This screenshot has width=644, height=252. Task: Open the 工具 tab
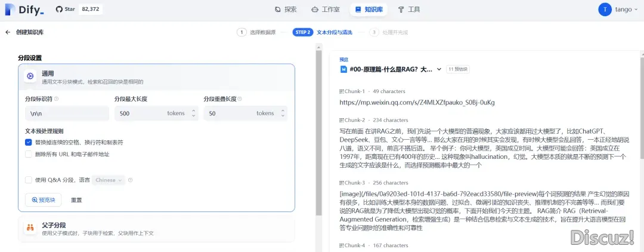pyautogui.click(x=408, y=10)
